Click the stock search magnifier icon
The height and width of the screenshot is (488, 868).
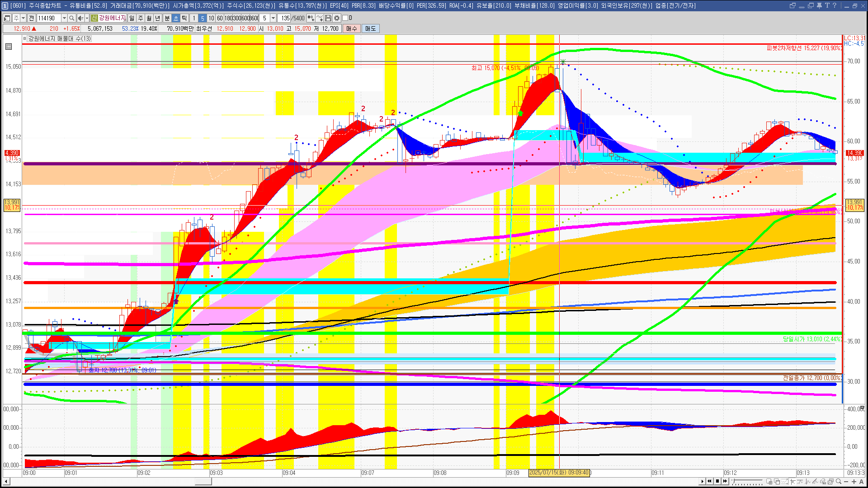pos(71,18)
